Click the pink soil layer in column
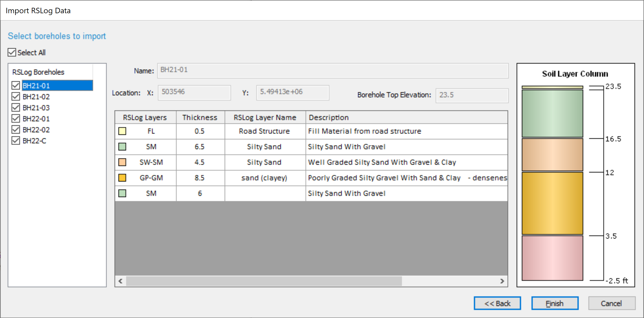This screenshot has height=318, width=644. coord(552,258)
